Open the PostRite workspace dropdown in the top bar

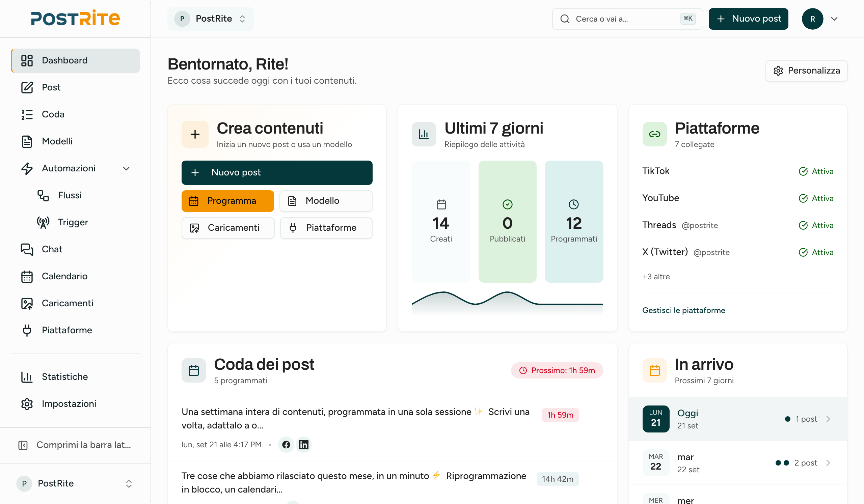pos(211,19)
